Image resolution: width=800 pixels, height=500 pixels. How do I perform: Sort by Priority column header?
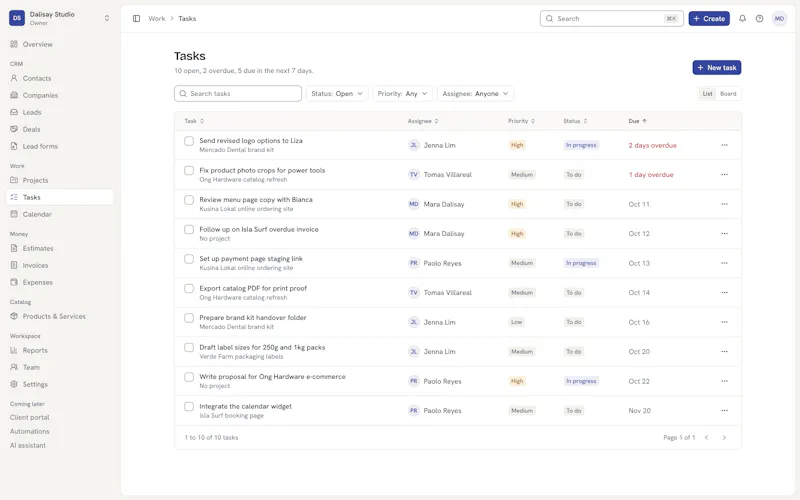pyautogui.click(x=521, y=121)
